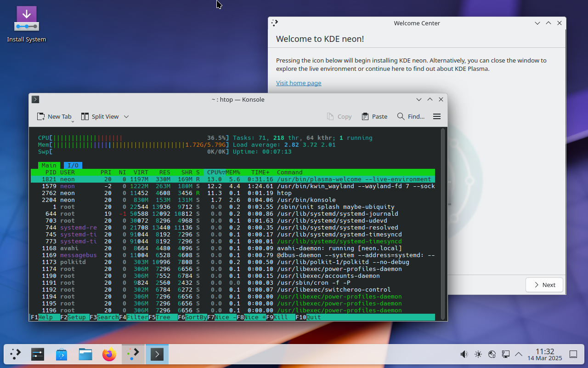Select the /usr/bin/konsole process row
588x368 pixels.
[x=233, y=200]
